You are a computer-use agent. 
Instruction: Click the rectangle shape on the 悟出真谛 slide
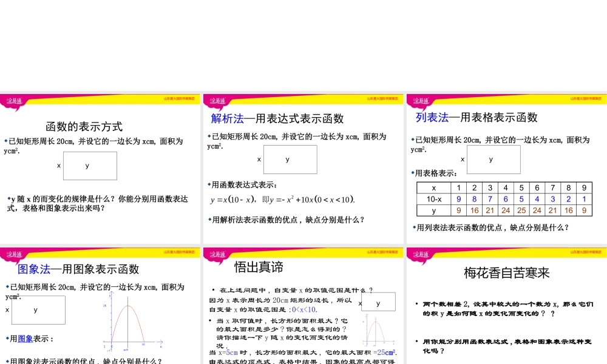click(378, 302)
